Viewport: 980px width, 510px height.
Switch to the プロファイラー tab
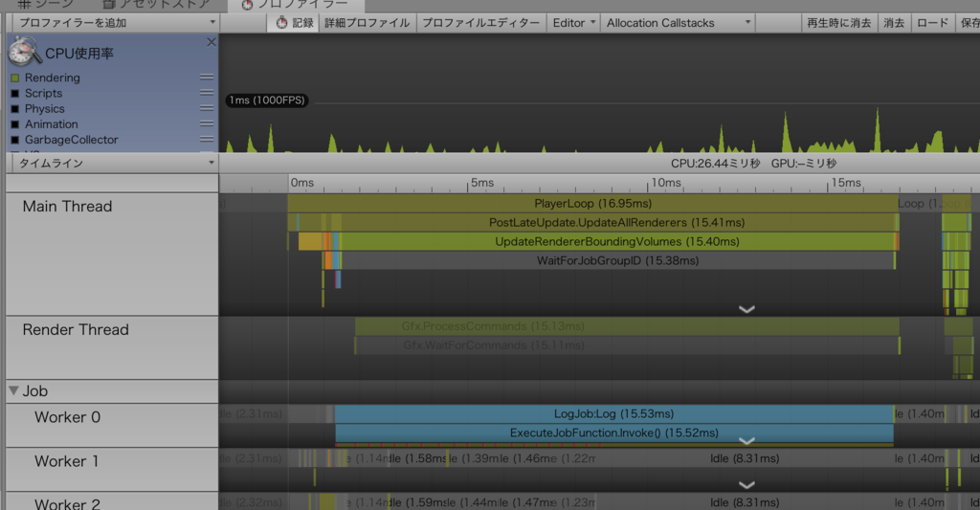(x=295, y=5)
